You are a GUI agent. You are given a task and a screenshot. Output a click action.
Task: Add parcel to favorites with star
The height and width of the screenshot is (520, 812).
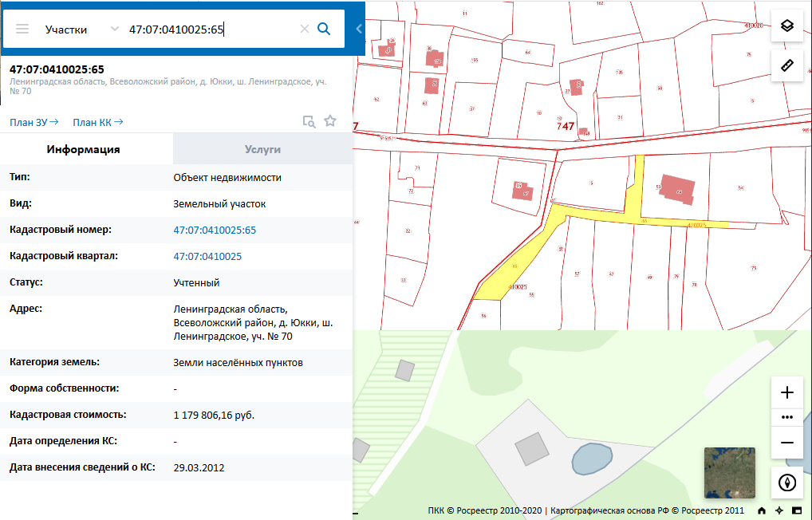tap(330, 121)
